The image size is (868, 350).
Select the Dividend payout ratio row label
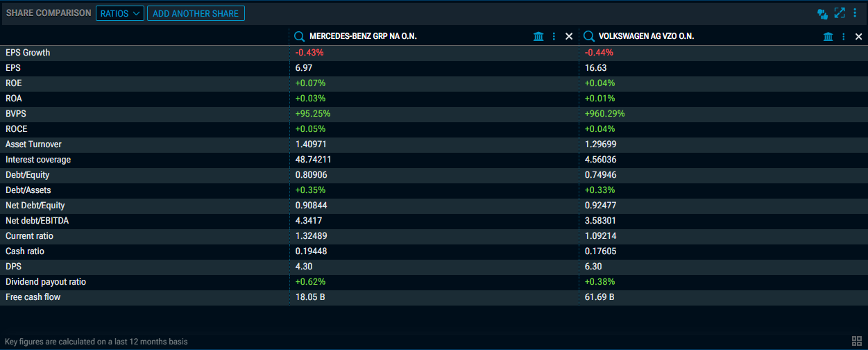(46, 282)
